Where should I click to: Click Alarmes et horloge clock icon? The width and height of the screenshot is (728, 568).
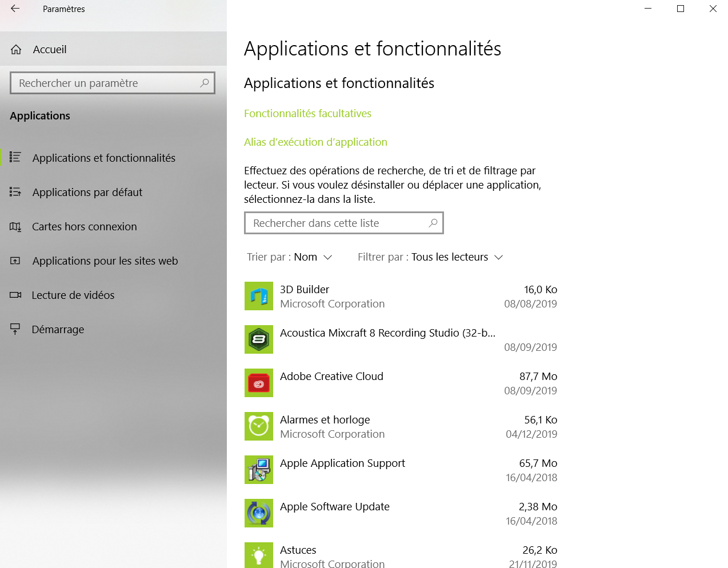259,426
